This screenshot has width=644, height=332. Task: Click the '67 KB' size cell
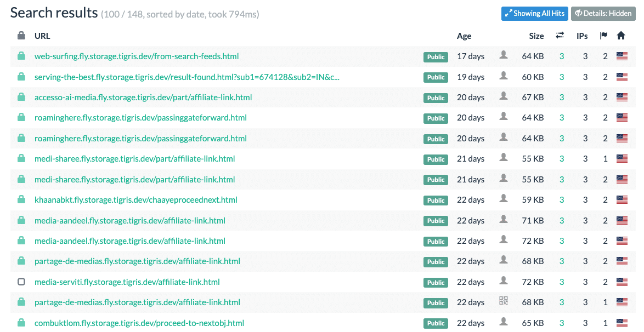(x=533, y=98)
